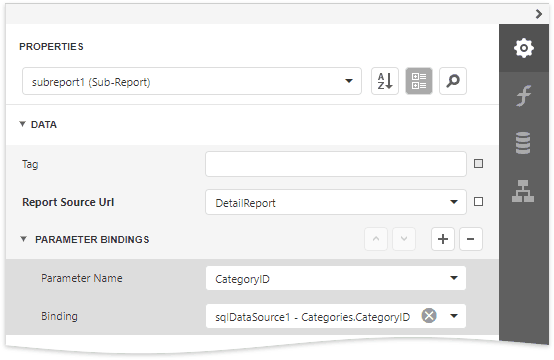
Task: Toggle the square marker beside Tag
Action: (x=478, y=164)
